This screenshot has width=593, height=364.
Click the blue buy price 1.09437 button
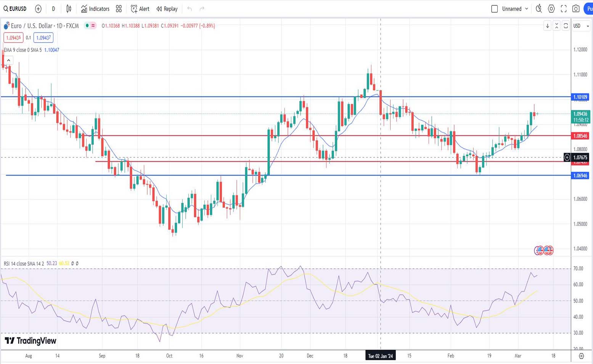(43, 38)
